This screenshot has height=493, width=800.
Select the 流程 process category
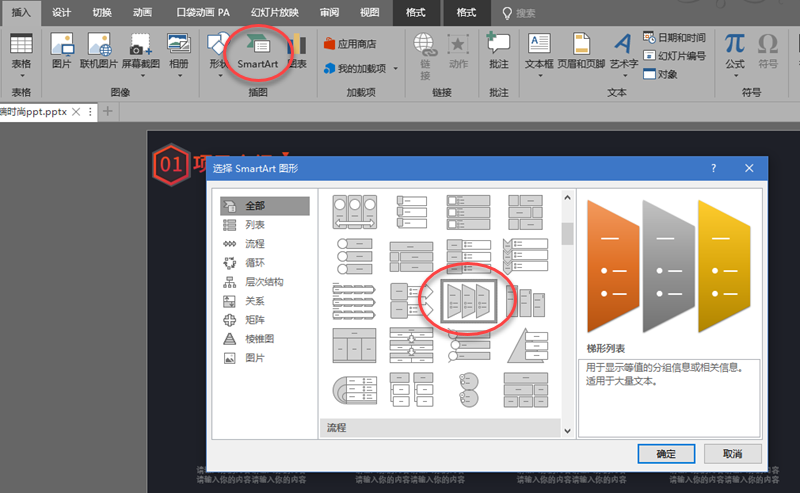[265, 243]
